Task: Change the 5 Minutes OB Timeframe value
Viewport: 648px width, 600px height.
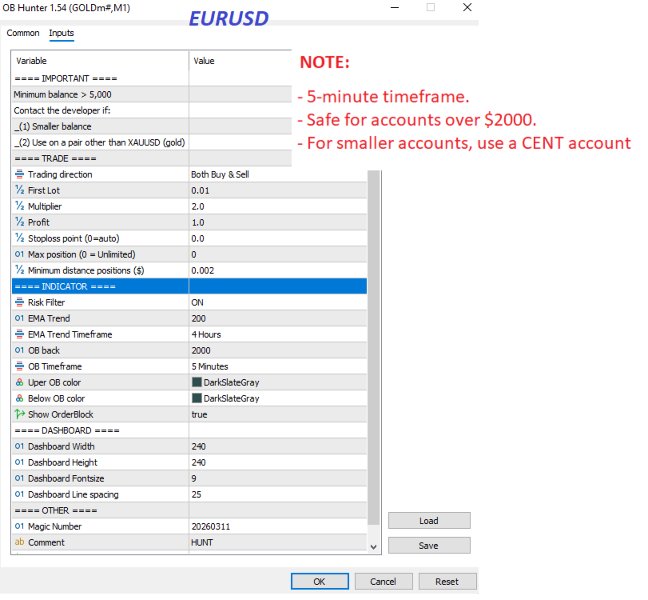Action: coord(278,367)
